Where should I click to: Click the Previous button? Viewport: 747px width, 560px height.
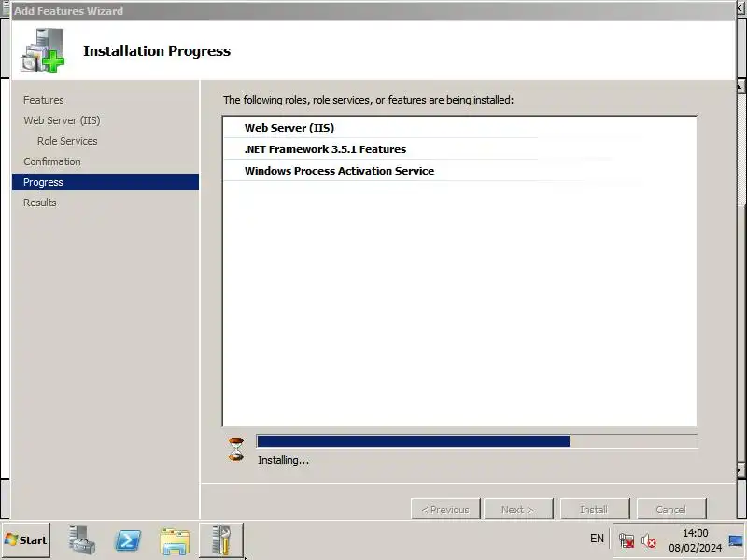(x=445, y=509)
